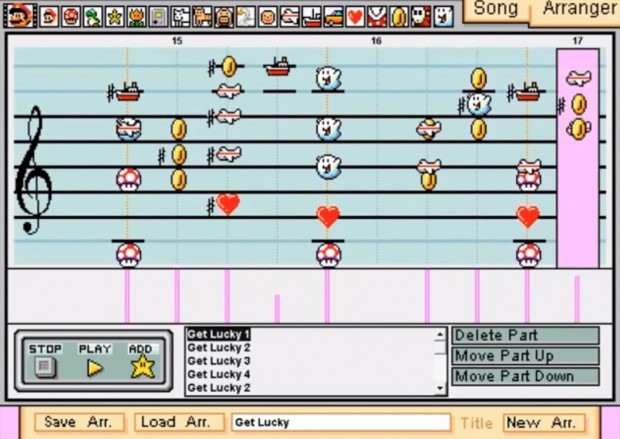This screenshot has width=620, height=439.
Task: Click the sharp Boo note before measure 17
Action: click(478, 105)
